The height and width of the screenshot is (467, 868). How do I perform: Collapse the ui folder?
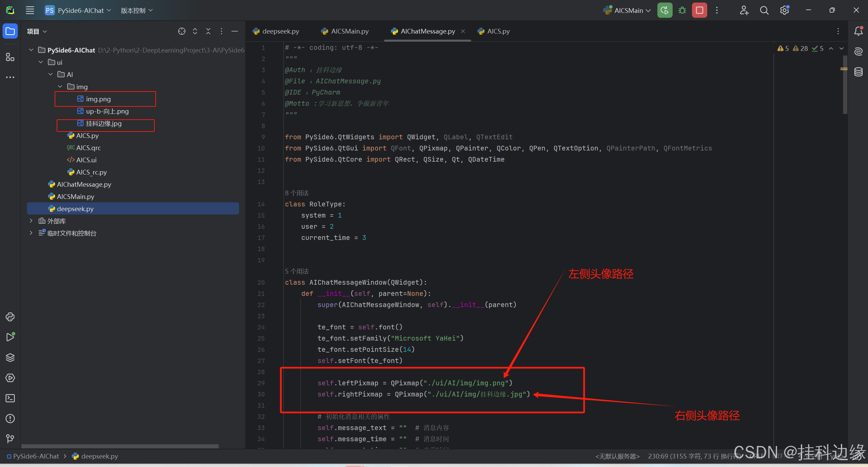pos(41,62)
